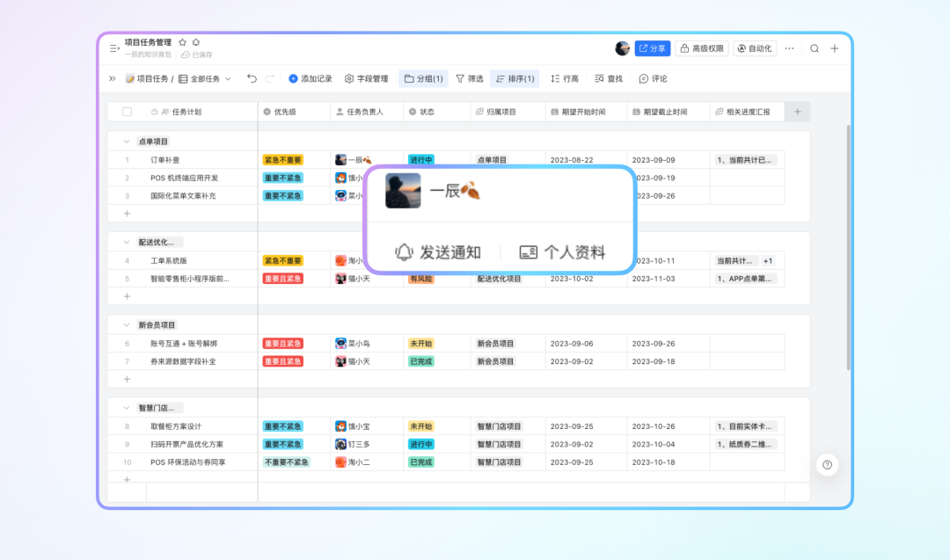Click the favorite star icon beside title
The height and width of the screenshot is (560, 950).
click(182, 42)
